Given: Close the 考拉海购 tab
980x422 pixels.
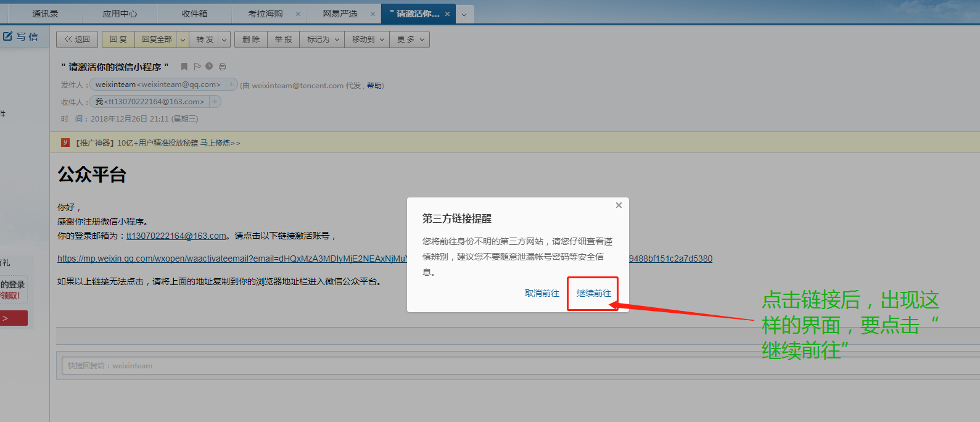Looking at the screenshot, I should click(299, 14).
